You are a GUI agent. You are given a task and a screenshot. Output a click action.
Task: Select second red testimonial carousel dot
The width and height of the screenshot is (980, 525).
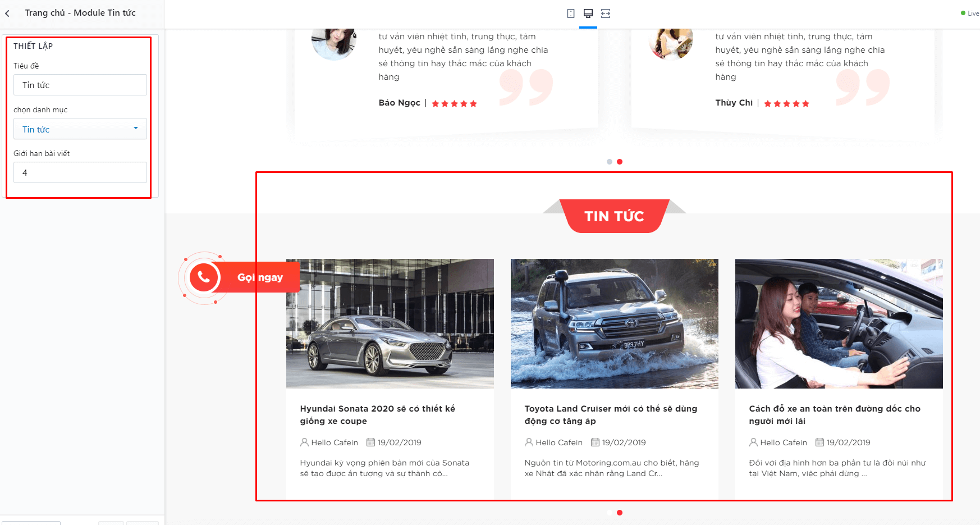620,162
